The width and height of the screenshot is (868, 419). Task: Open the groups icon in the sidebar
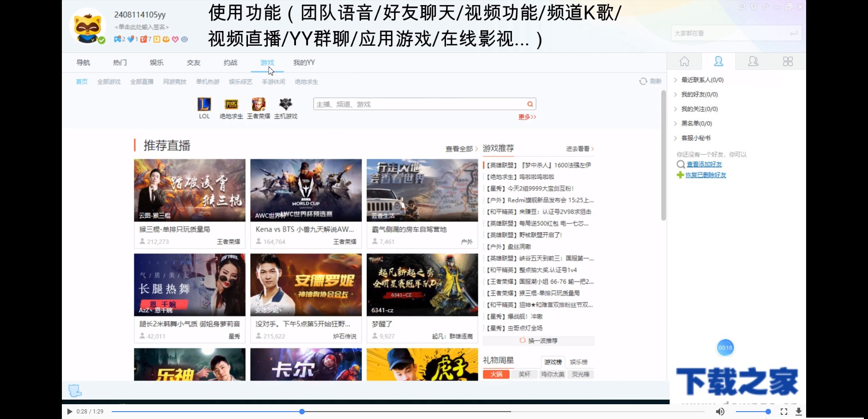coord(753,61)
